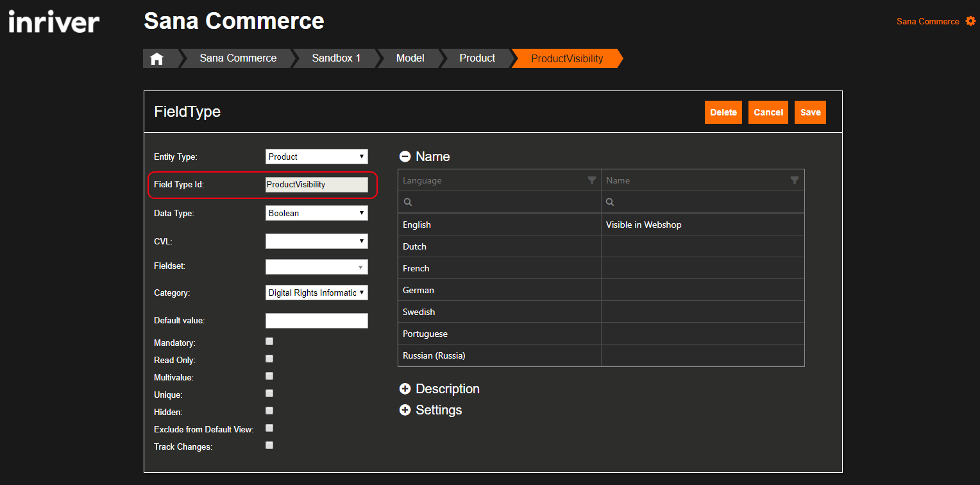This screenshot has height=485, width=980.
Task: Open the Fieldset dropdown
Action: pyautogui.click(x=317, y=267)
